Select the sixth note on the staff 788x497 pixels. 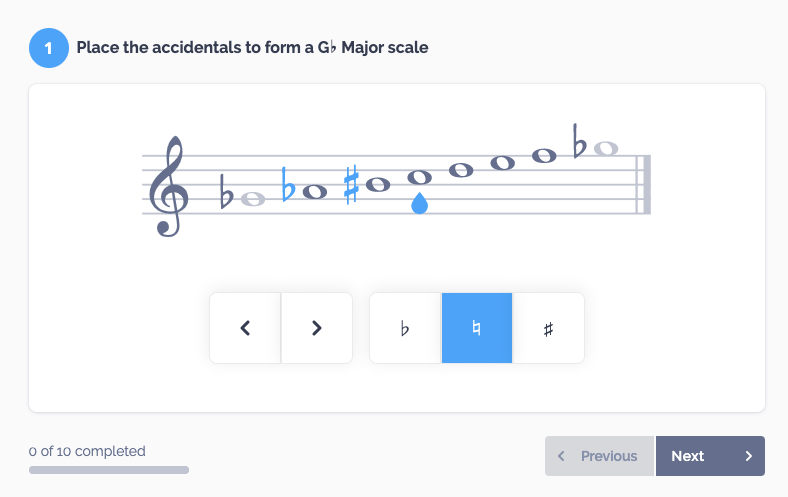pos(503,163)
